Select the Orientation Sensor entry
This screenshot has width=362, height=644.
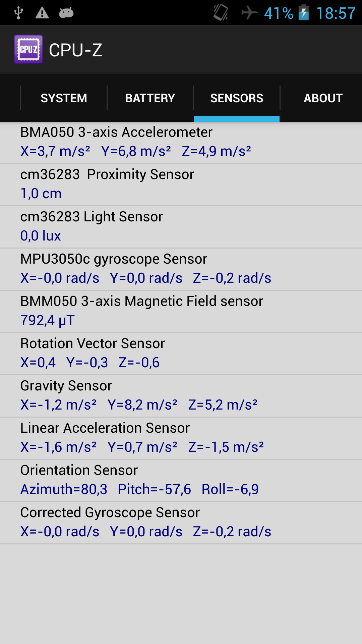click(x=181, y=481)
